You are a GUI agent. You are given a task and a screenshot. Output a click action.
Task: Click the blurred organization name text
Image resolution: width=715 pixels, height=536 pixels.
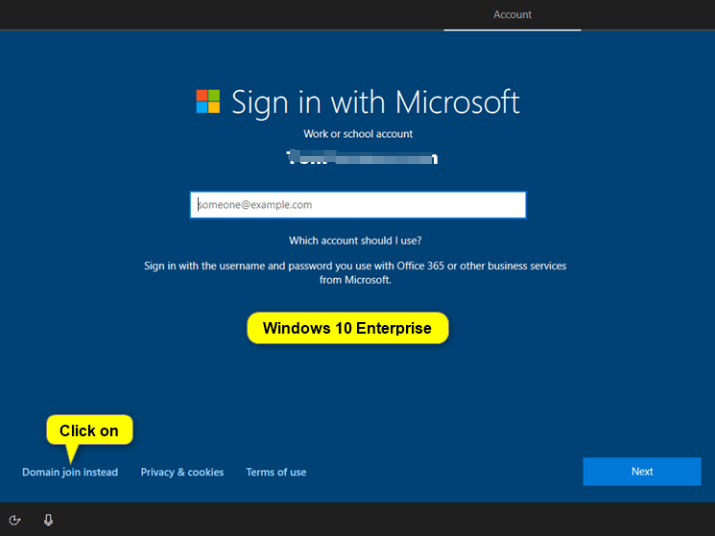coord(361,158)
